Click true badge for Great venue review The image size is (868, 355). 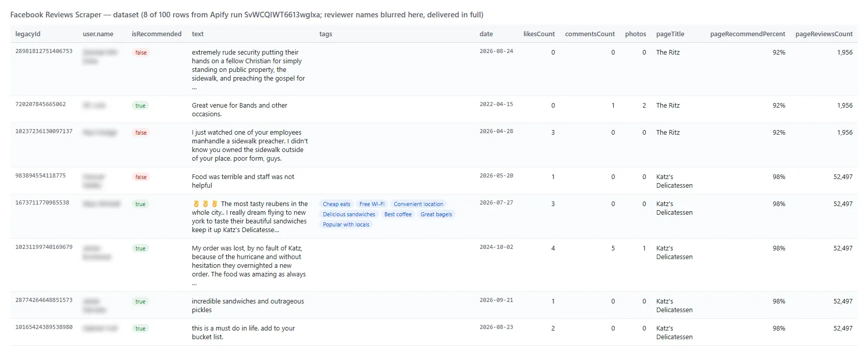point(140,106)
